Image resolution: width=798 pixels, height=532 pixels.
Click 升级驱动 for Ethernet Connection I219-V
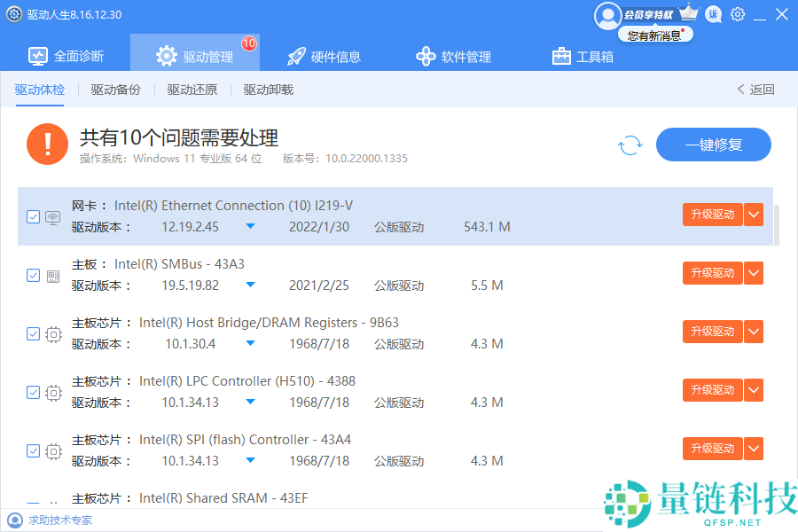pyautogui.click(x=713, y=215)
